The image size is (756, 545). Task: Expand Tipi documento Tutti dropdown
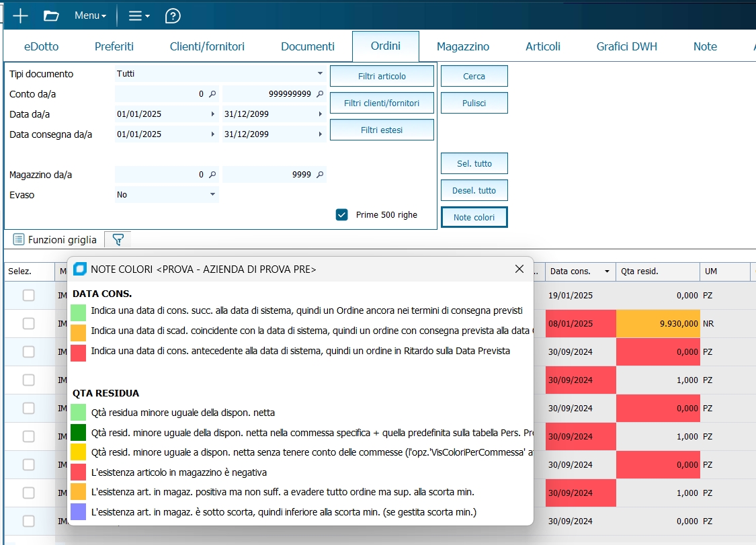point(320,73)
